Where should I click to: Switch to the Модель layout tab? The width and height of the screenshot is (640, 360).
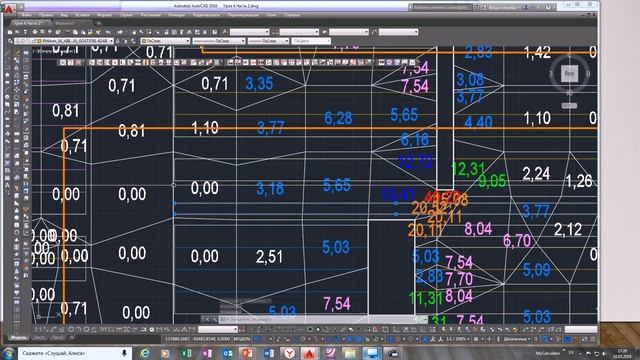point(18,338)
